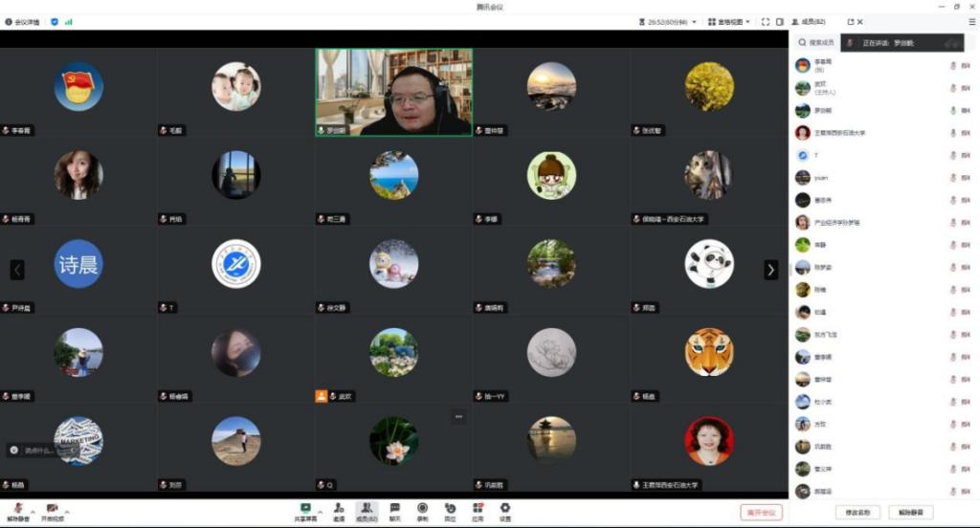The height and width of the screenshot is (528, 980).
Task: Open the Meeting Details info item
Action: pos(22,21)
